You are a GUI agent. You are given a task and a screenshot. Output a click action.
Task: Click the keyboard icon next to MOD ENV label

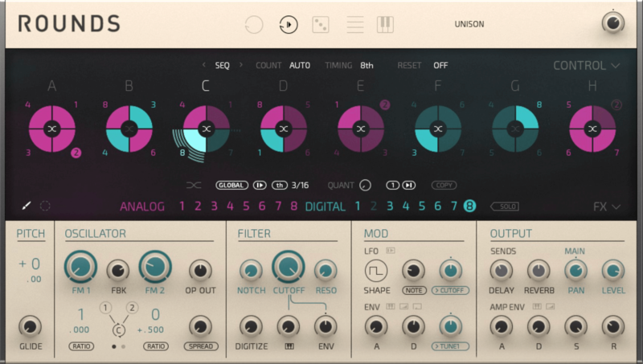coord(391,306)
